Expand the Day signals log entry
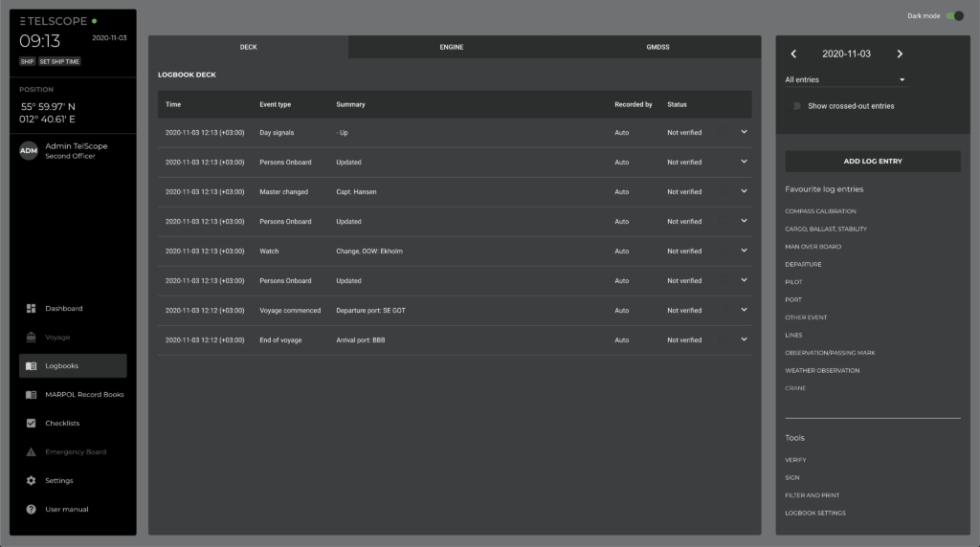 pos(744,132)
